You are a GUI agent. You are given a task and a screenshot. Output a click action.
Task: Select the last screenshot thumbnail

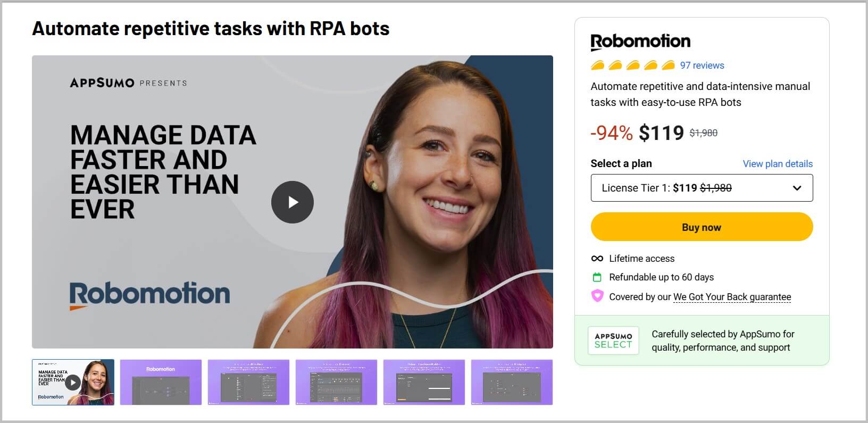pyautogui.click(x=512, y=383)
